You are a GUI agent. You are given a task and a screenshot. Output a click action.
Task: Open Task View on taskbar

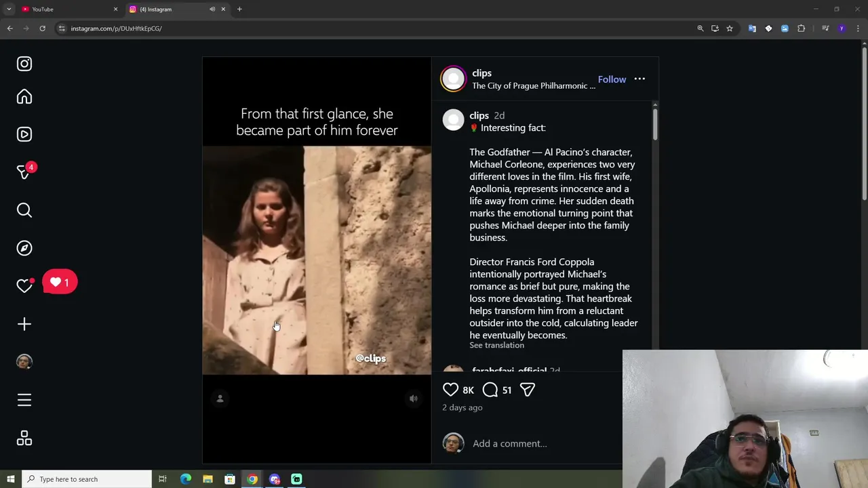point(163,479)
